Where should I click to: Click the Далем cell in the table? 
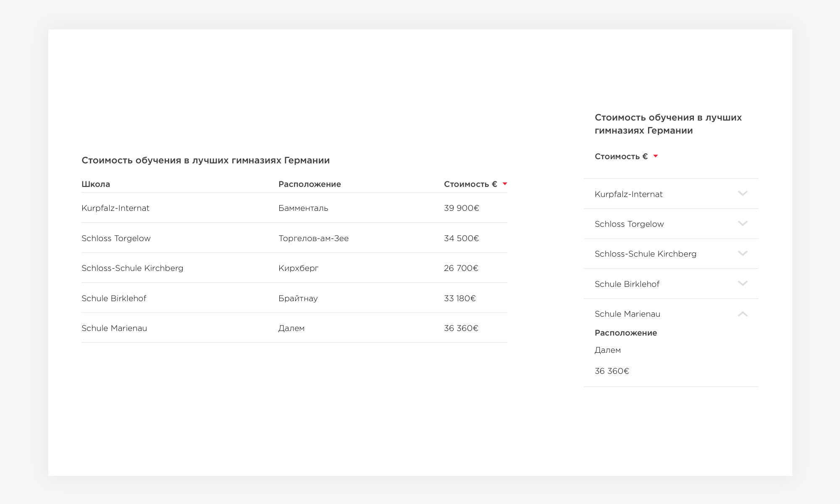(x=291, y=328)
